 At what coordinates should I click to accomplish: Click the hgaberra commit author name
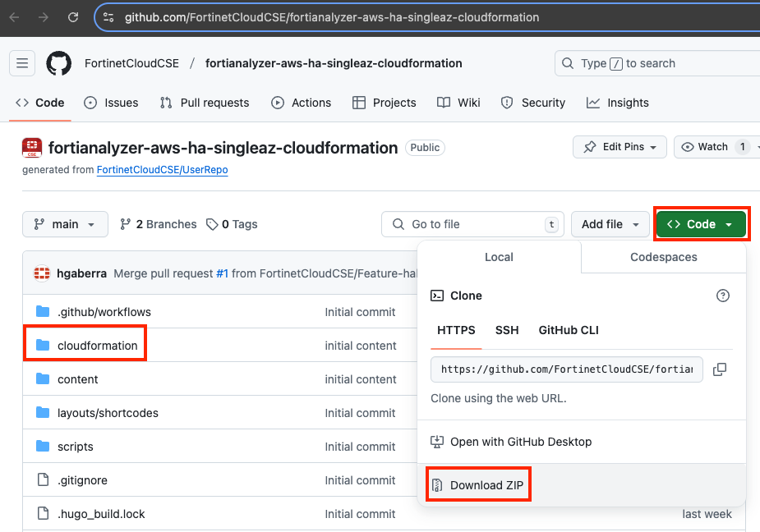pyautogui.click(x=81, y=273)
